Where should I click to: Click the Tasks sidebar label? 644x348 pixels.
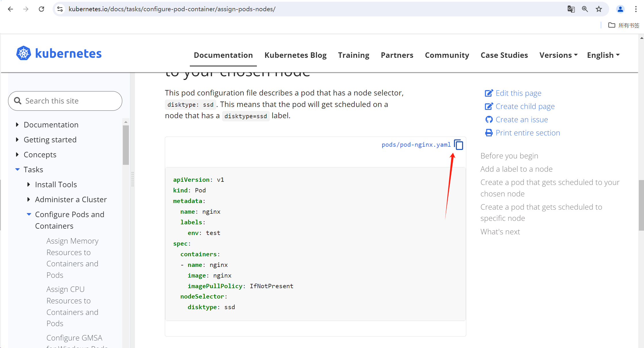pyautogui.click(x=33, y=169)
